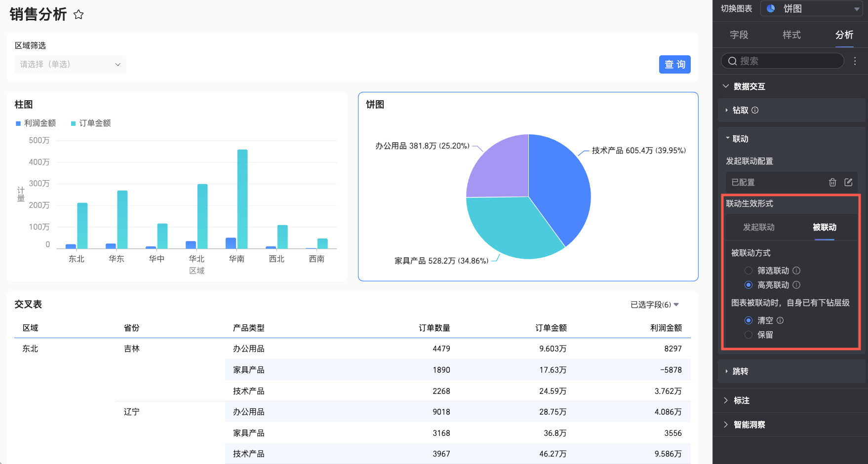Click the profit cell -5878
Screen dimensions: 868x464
tap(671, 370)
